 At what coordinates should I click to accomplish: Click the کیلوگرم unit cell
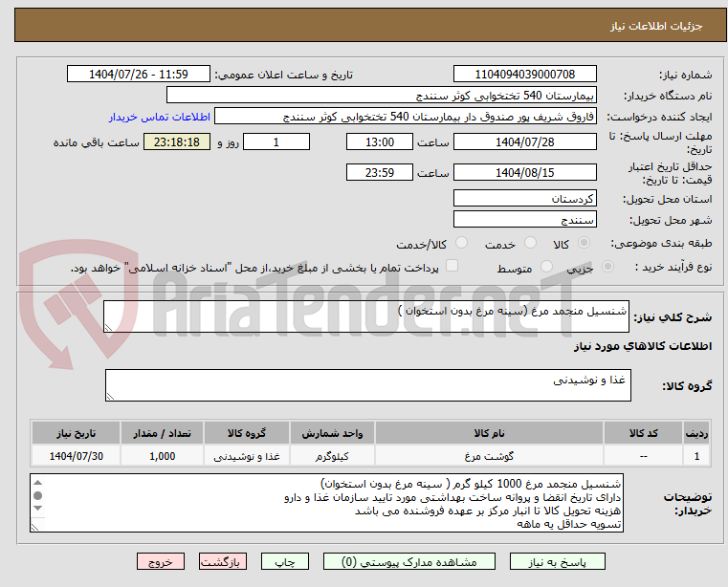[332, 456]
